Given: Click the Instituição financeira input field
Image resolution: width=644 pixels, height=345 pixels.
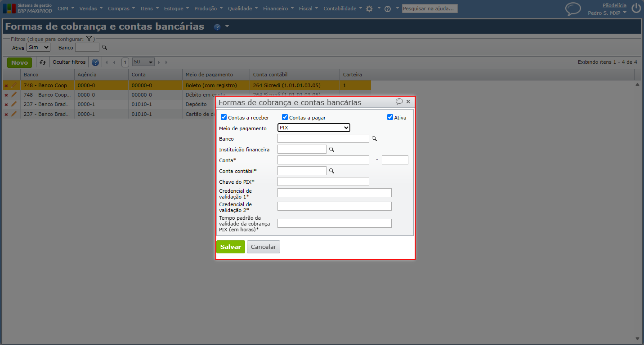Looking at the screenshot, I should [302, 149].
